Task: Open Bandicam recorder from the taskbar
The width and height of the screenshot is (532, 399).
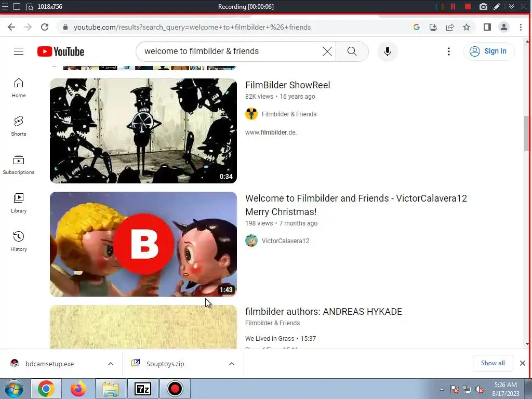Action: (175, 389)
